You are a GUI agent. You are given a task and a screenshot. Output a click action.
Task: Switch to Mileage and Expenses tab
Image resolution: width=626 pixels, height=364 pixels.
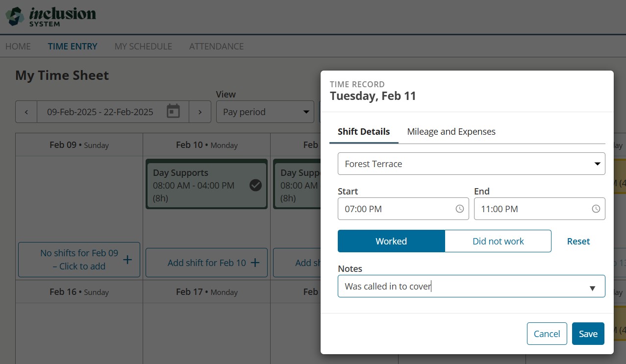[451, 131]
